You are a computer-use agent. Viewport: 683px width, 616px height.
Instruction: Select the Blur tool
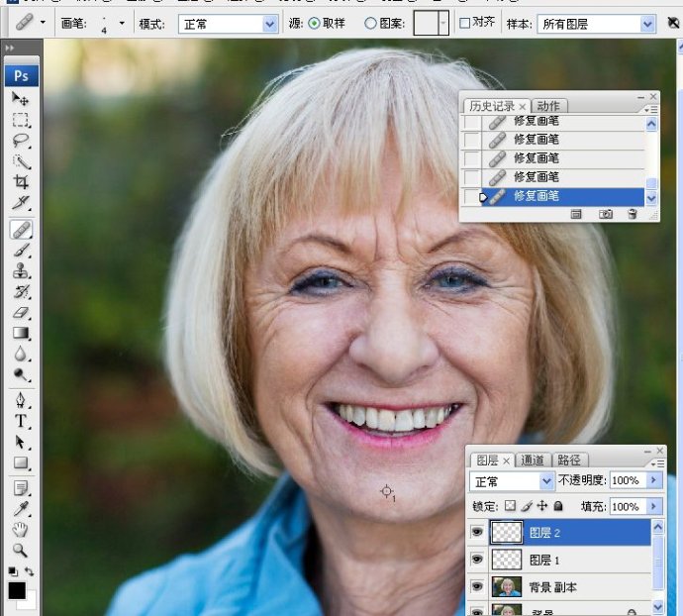tap(20, 354)
